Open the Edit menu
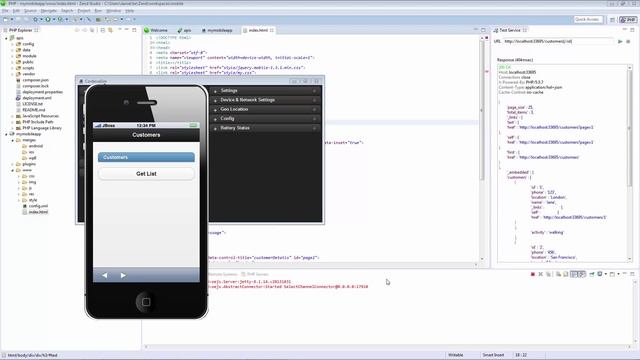 pyautogui.click(x=16, y=11)
